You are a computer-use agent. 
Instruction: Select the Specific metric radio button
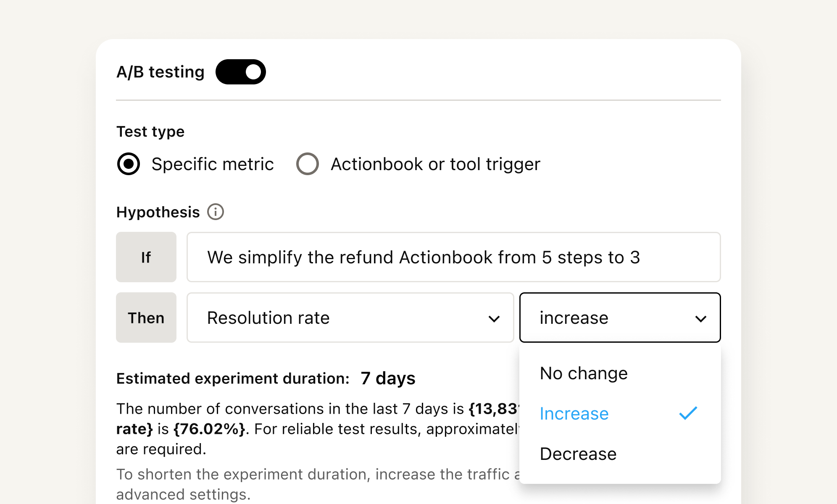(x=129, y=164)
